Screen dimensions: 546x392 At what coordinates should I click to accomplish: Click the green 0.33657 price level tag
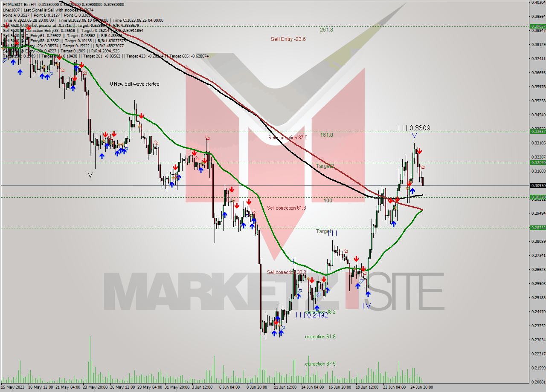click(x=537, y=132)
